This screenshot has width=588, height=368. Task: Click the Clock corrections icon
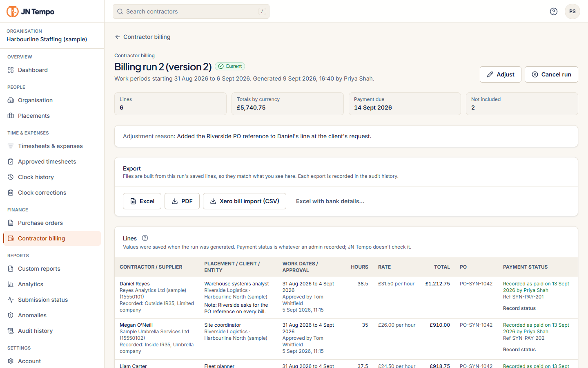(x=11, y=193)
